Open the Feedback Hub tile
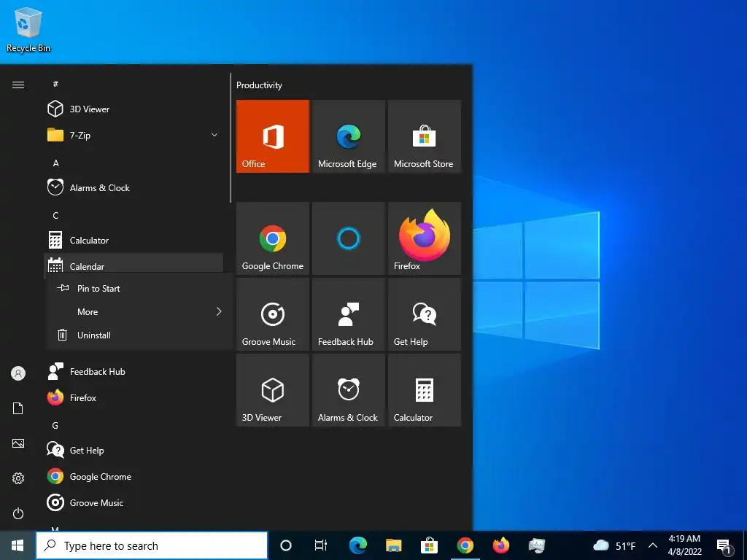Screen dimensions: 747x560 348,314
